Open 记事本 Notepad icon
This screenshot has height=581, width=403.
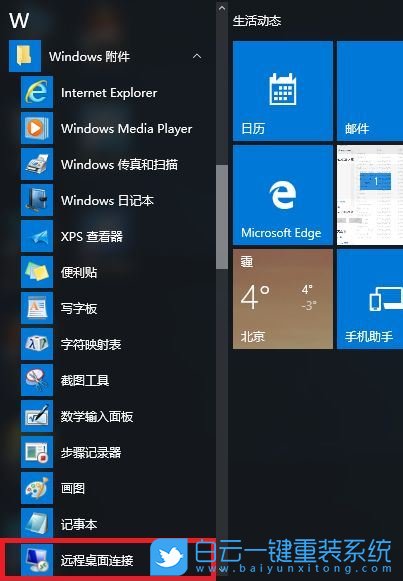(37, 523)
